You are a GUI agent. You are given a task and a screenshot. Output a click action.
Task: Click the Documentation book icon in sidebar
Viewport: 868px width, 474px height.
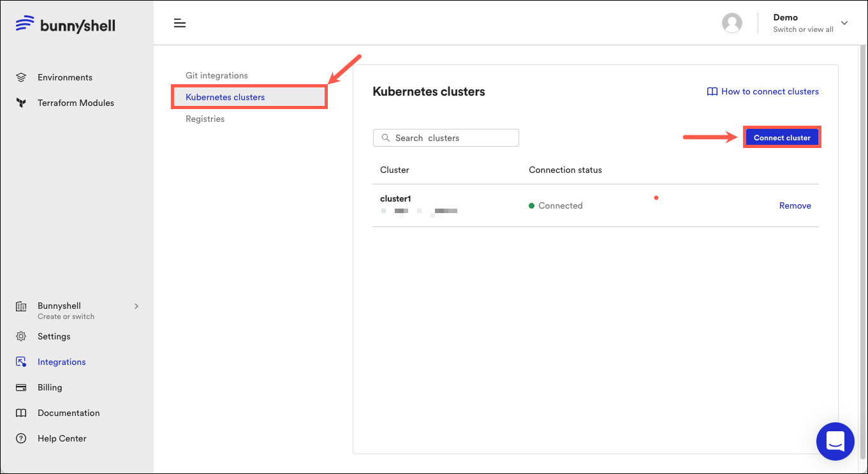click(x=21, y=413)
